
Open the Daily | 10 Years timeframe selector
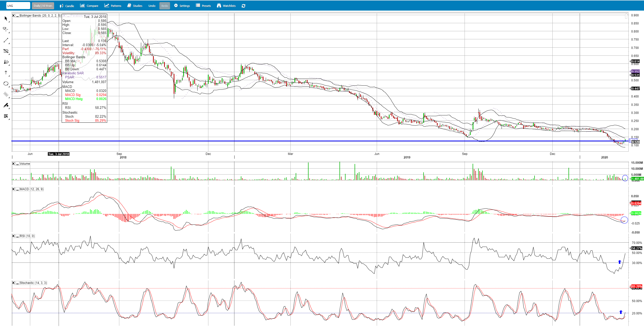click(x=43, y=6)
